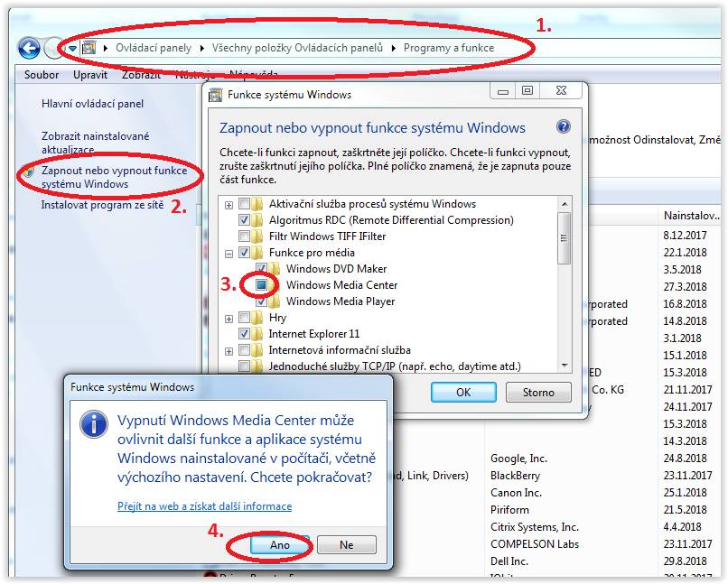Toggle the Aktivační služba procesů checkbox

pos(244,204)
